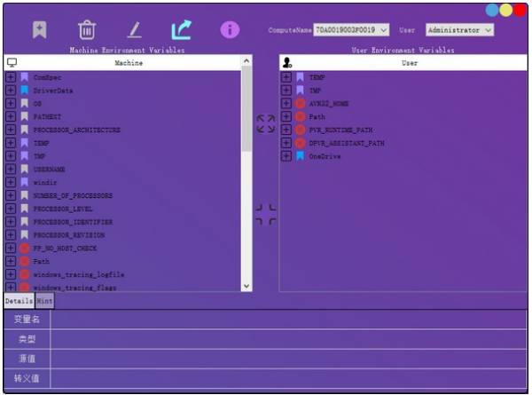This screenshot has width=532, height=395.
Task: Switch to the Details tab
Action: pyautogui.click(x=18, y=302)
